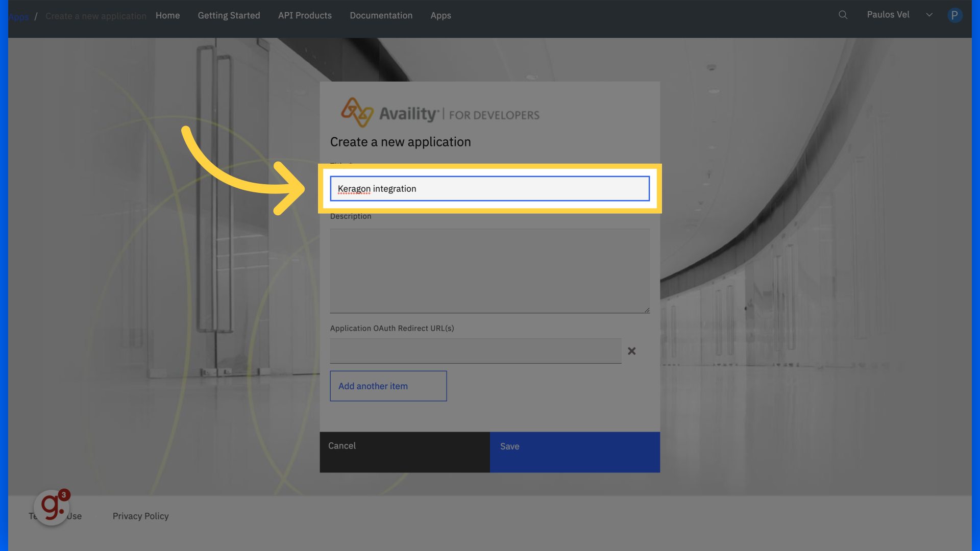
Task: Open the API Products menu
Action: click(305, 15)
